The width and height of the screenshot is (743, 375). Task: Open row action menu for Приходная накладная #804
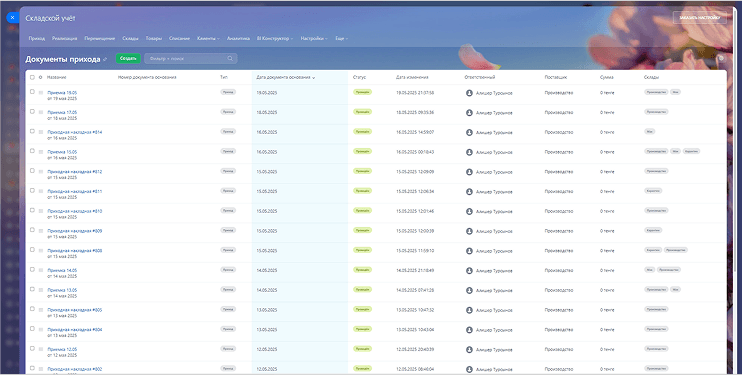tap(41, 329)
